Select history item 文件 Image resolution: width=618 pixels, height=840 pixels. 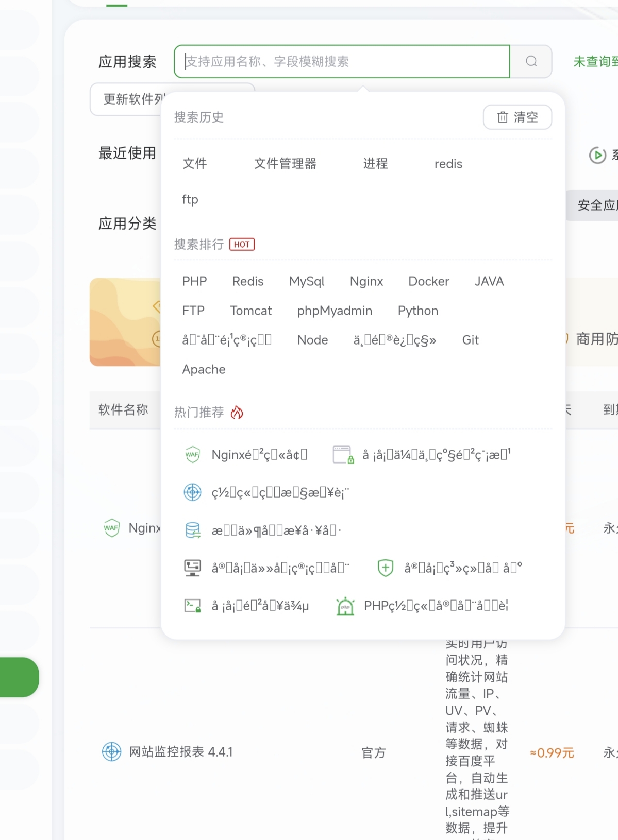[x=194, y=164]
